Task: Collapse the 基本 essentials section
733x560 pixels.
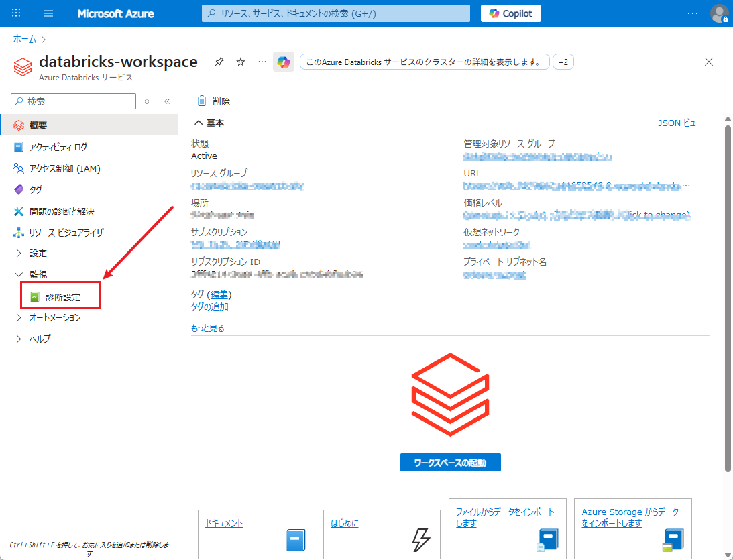Action: (x=199, y=123)
